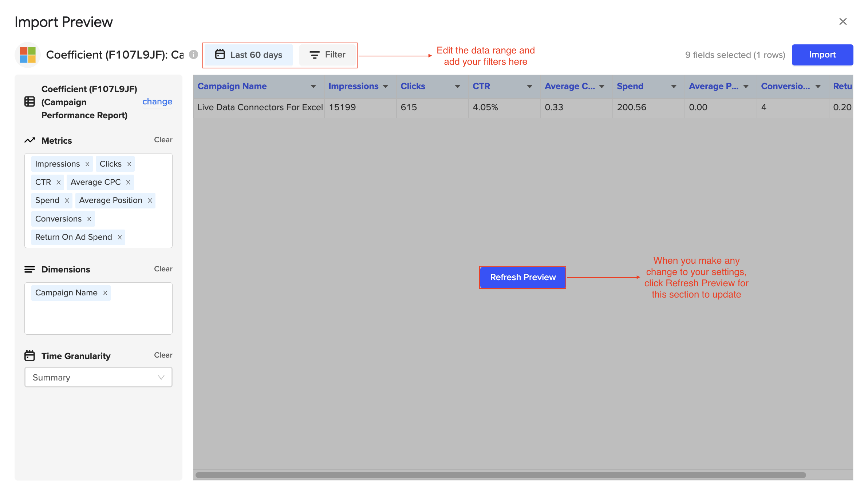Select the 4.05% CTR cell

(505, 108)
